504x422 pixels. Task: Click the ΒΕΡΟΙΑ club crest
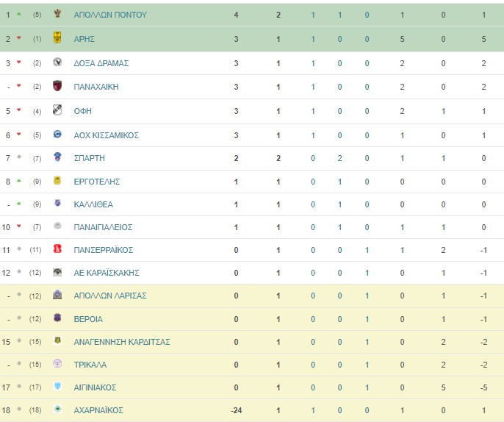coord(57,318)
